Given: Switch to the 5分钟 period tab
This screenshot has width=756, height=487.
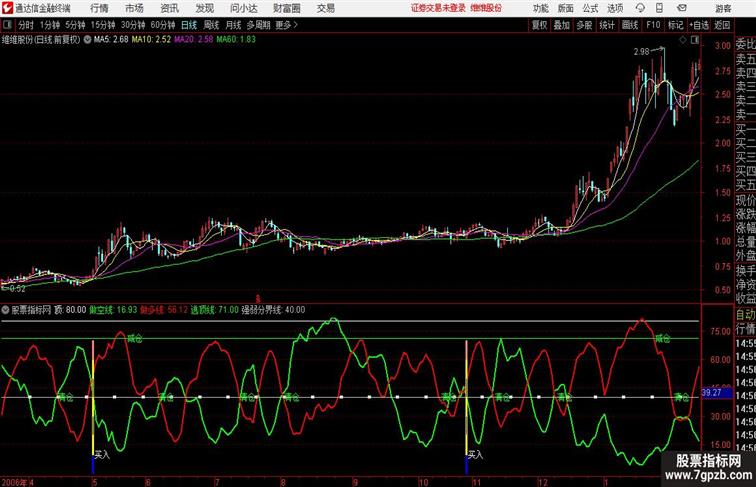Looking at the screenshot, I should (x=75, y=25).
